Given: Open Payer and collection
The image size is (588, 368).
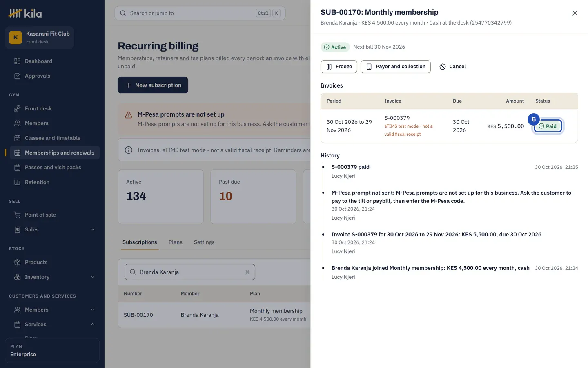Looking at the screenshot, I should [396, 67].
